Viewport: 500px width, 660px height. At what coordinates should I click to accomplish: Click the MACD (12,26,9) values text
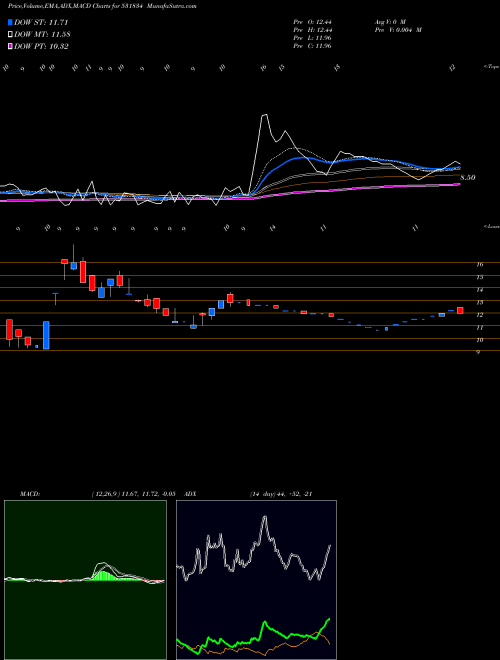133,494
